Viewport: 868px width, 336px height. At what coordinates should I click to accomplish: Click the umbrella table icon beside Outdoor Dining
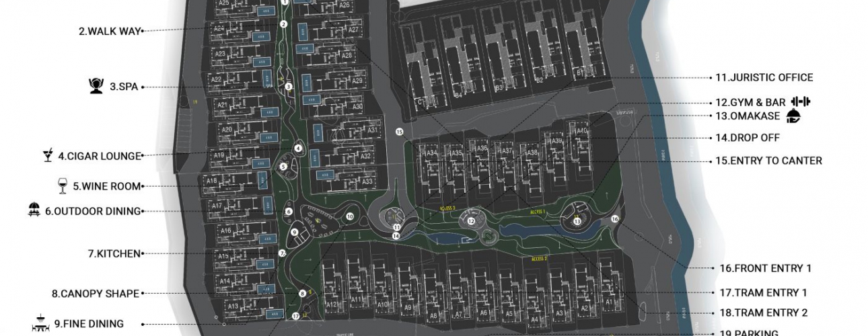(x=34, y=210)
